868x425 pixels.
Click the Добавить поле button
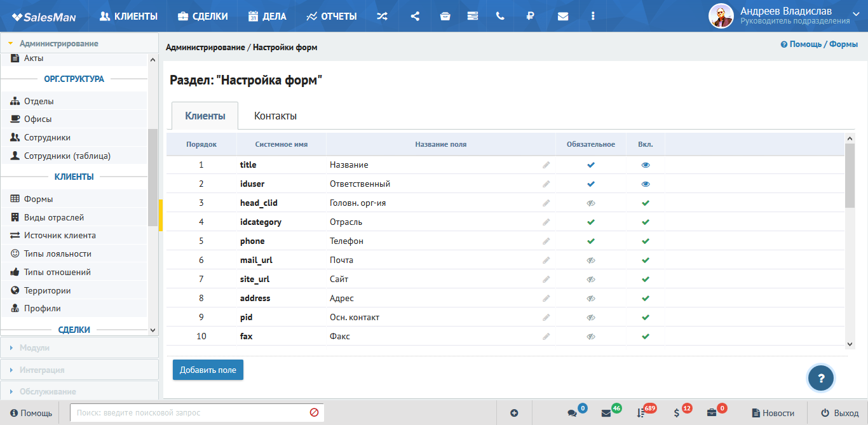(208, 370)
